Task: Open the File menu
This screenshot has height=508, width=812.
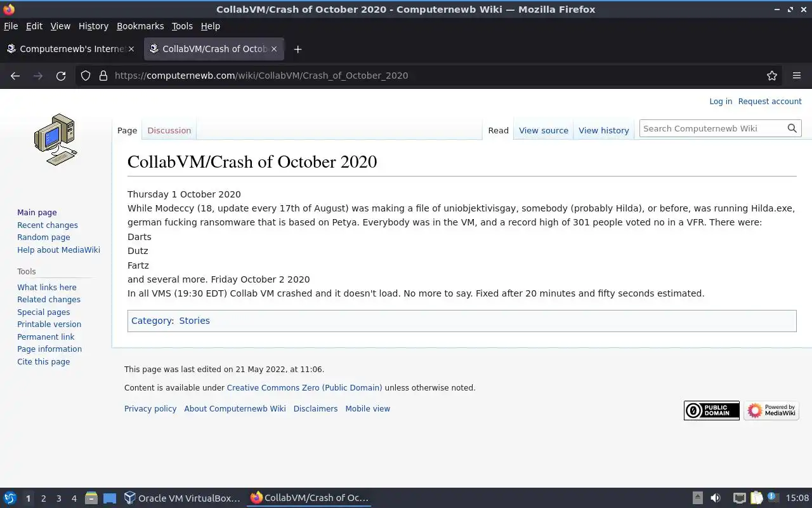Action: point(11,26)
